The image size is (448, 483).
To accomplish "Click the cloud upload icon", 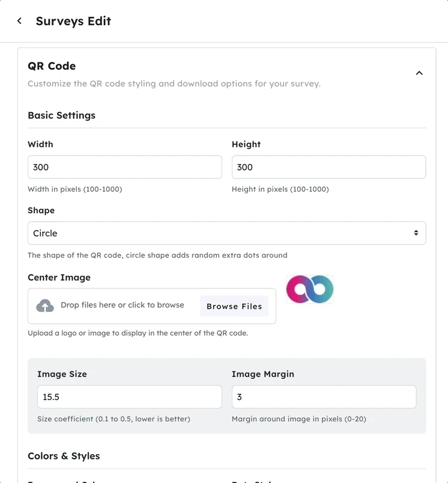I will 45,306.
